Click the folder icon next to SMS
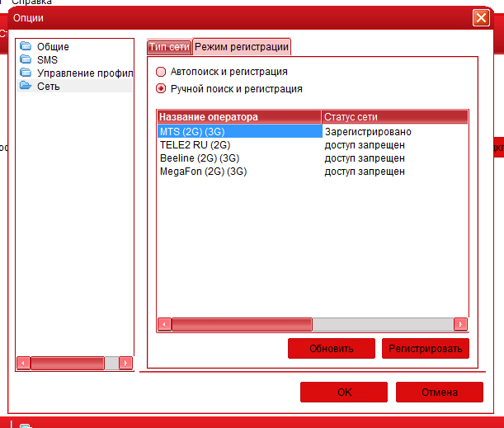Viewport: 504px width, 428px height. tap(26, 59)
